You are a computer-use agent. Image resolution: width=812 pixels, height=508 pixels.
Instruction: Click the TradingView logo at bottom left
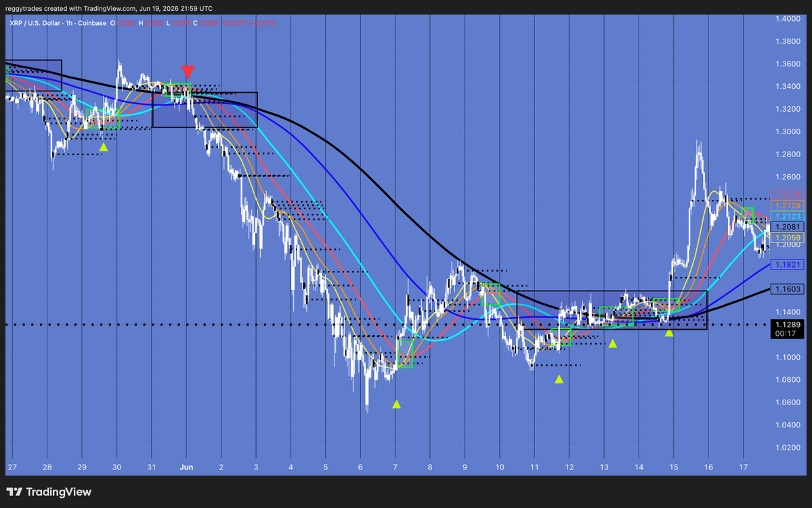[x=49, y=492]
